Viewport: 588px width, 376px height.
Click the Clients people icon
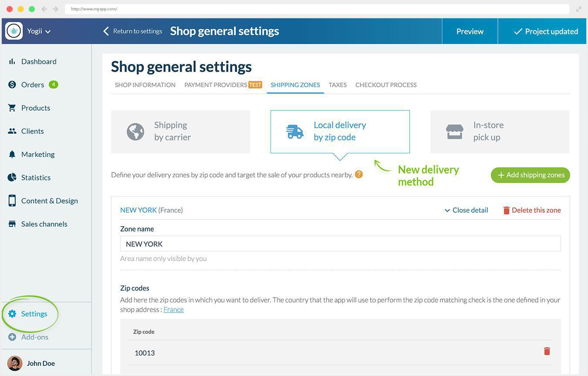[12, 131]
